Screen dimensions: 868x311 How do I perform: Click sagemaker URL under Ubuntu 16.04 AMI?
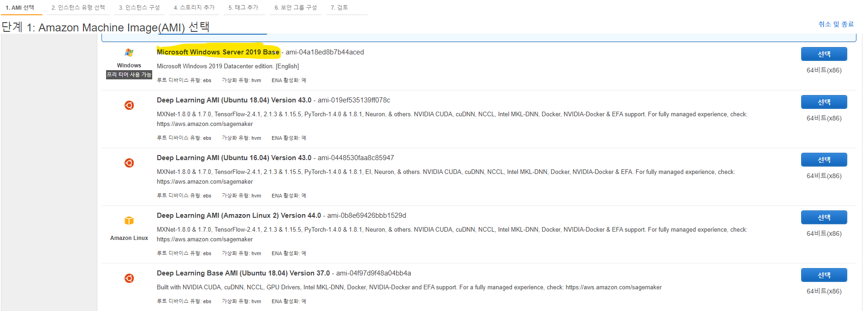[205, 182]
